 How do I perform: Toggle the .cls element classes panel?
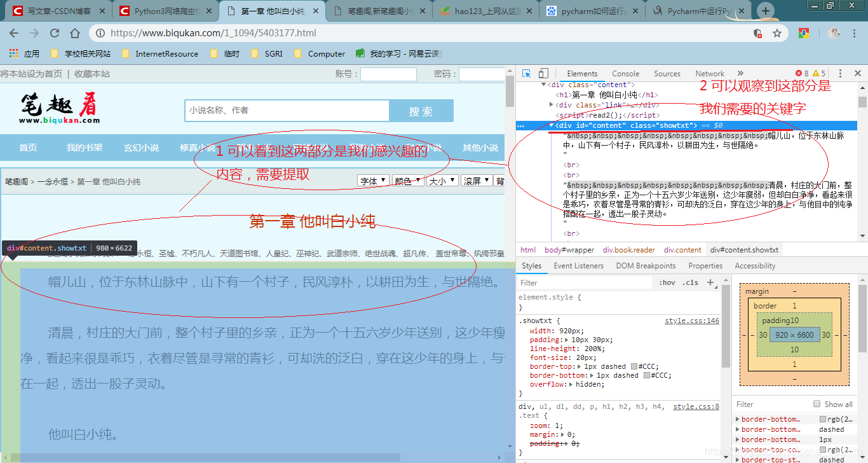point(690,283)
